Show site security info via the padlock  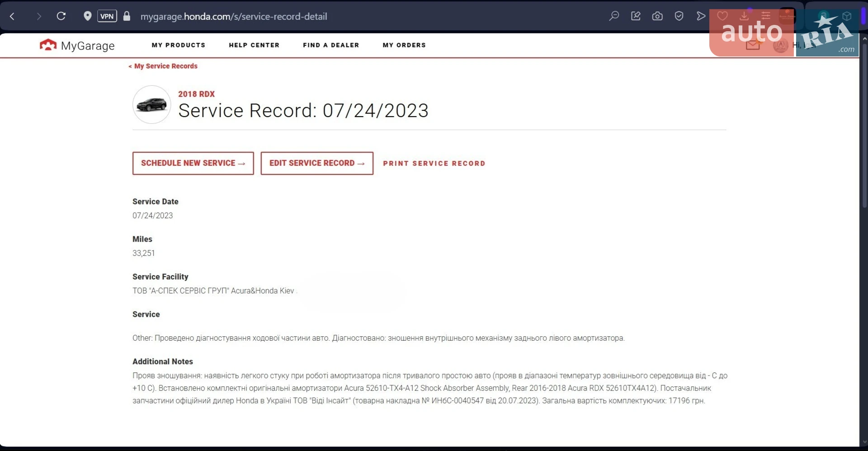(x=127, y=16)
